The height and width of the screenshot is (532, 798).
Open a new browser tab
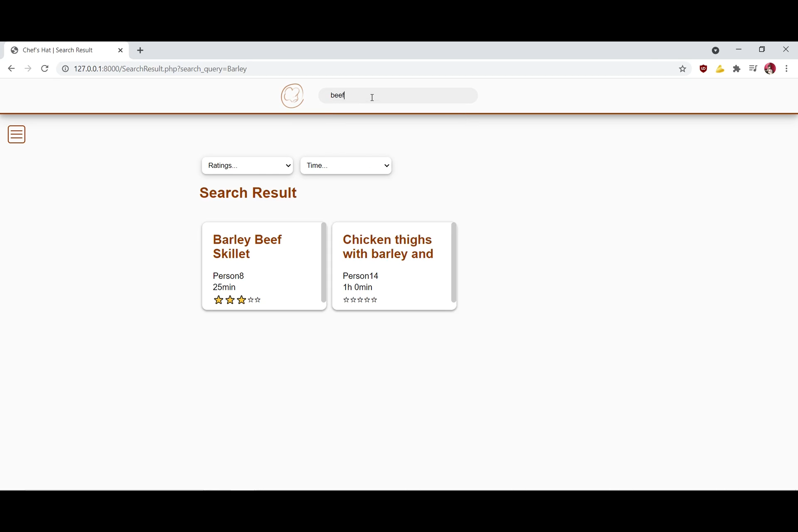click(140, 51)
